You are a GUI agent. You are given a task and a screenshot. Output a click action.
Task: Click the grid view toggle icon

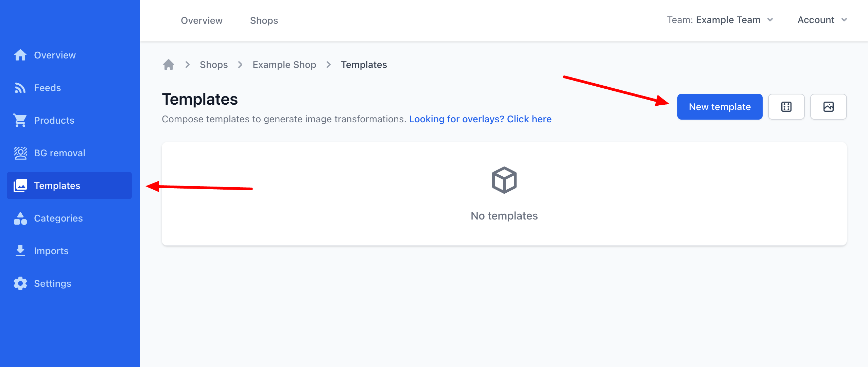click(x=787, y=106)
